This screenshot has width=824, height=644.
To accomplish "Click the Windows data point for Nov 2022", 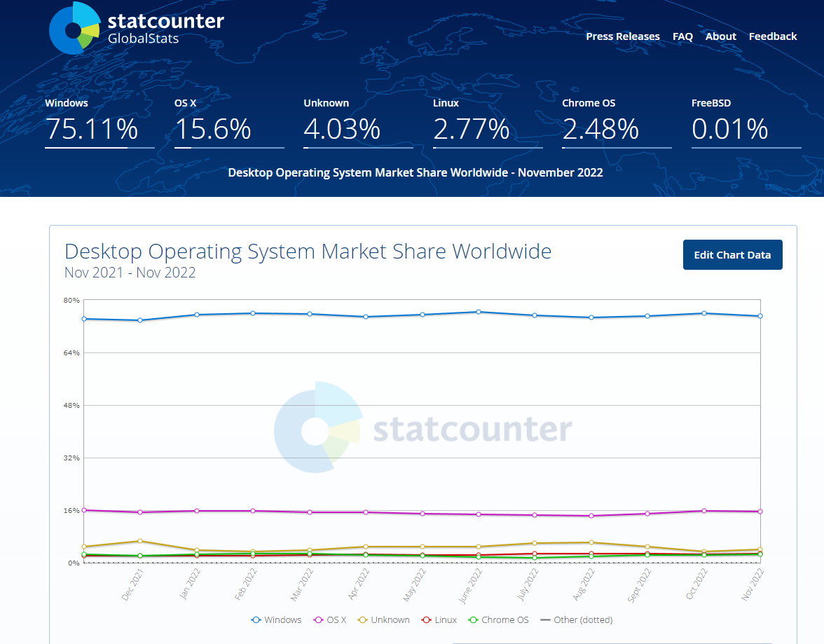I will (x=760, y=316).
